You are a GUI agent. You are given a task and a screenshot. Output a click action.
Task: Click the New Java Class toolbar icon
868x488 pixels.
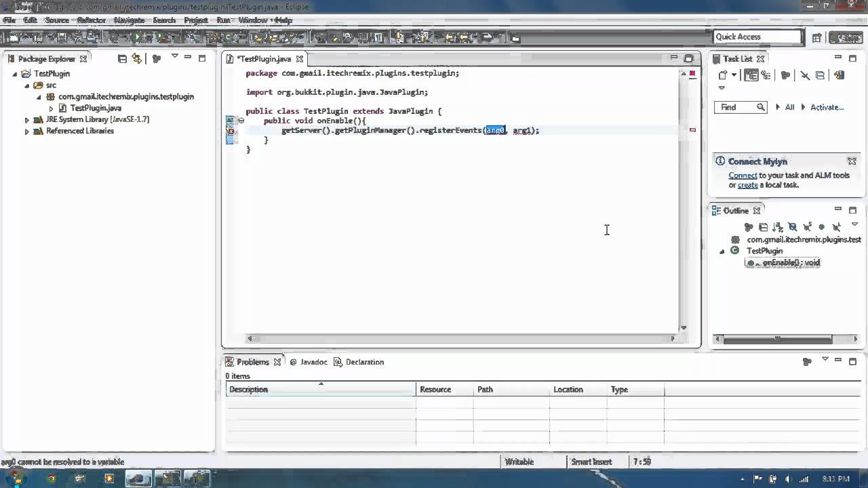229,37
